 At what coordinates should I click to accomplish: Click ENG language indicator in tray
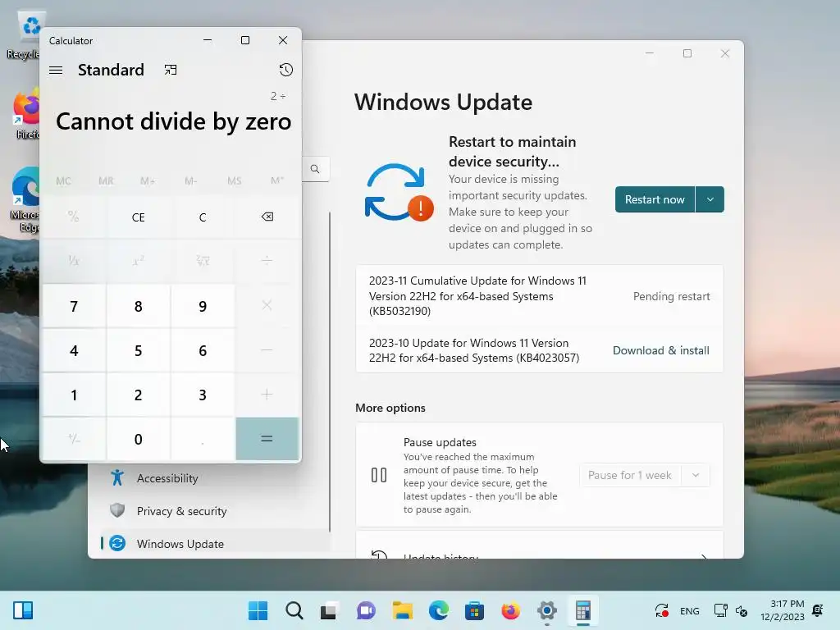pyautogui.click(x=689, y=610)
